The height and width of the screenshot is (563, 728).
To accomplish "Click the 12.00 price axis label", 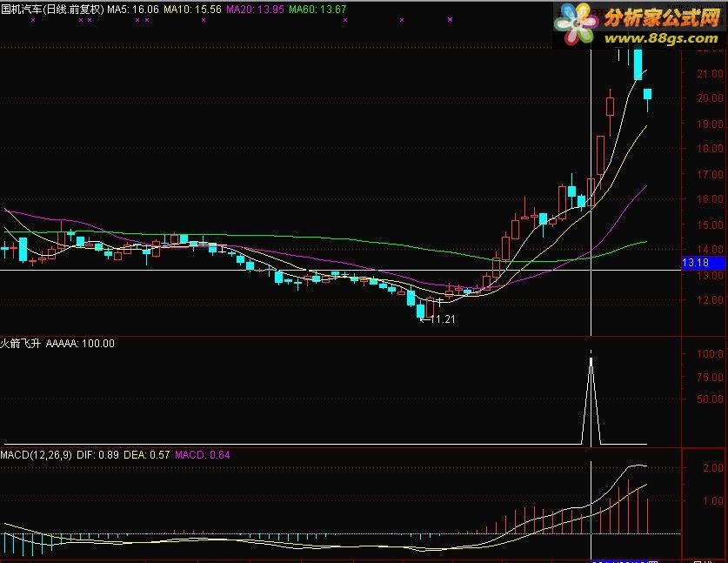I will [x=710, y=300].
